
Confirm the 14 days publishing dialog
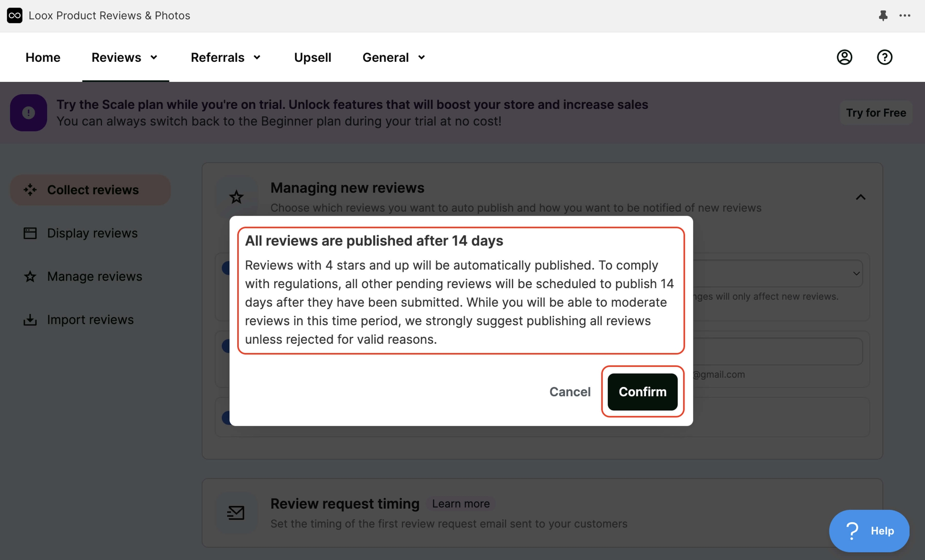[642, 392]
